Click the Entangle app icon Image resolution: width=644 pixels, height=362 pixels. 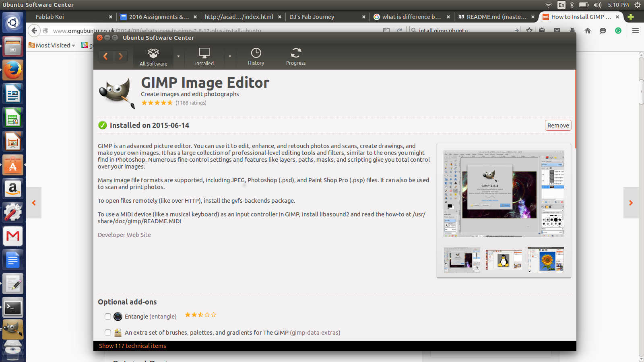(118, 317)
